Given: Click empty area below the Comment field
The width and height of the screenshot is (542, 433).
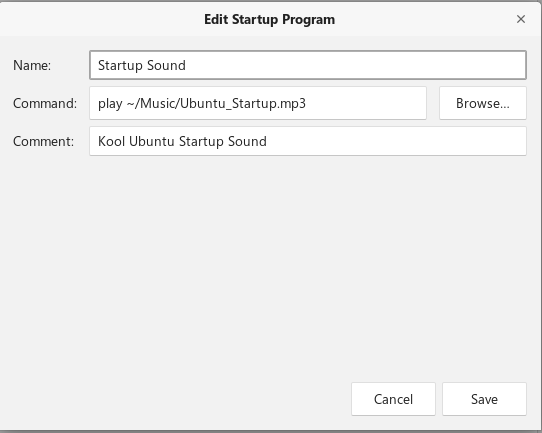Looking at the screenshot, I should click(270, 263).
